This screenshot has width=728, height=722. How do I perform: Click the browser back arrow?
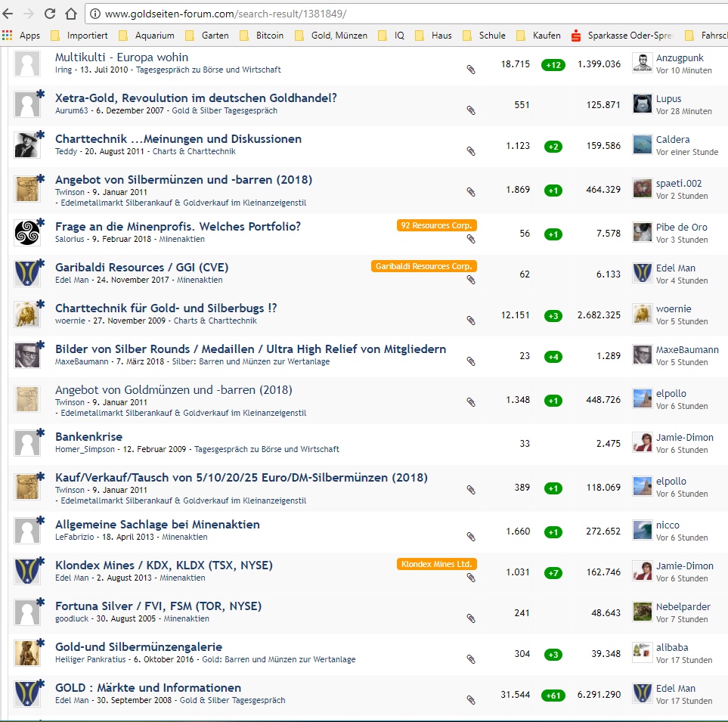[x=8, y=14]
